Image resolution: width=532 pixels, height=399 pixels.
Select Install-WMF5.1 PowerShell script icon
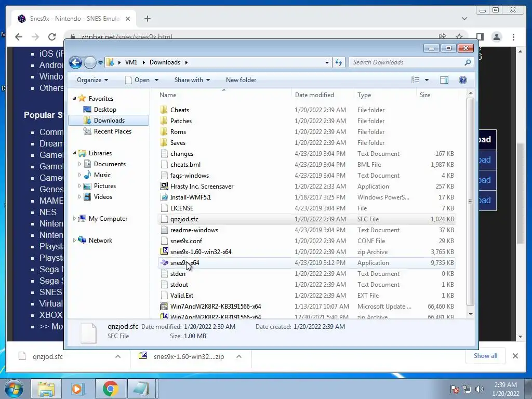[x=164, y=197]
